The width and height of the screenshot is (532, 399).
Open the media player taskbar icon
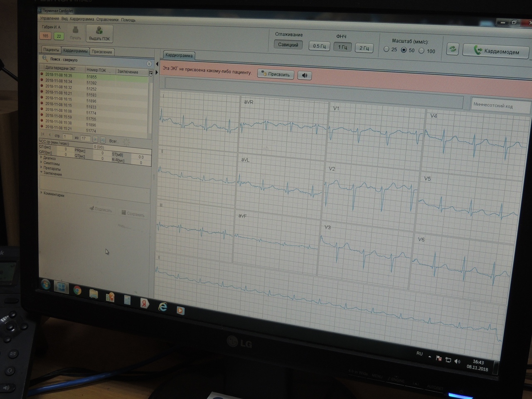(180, 310)
